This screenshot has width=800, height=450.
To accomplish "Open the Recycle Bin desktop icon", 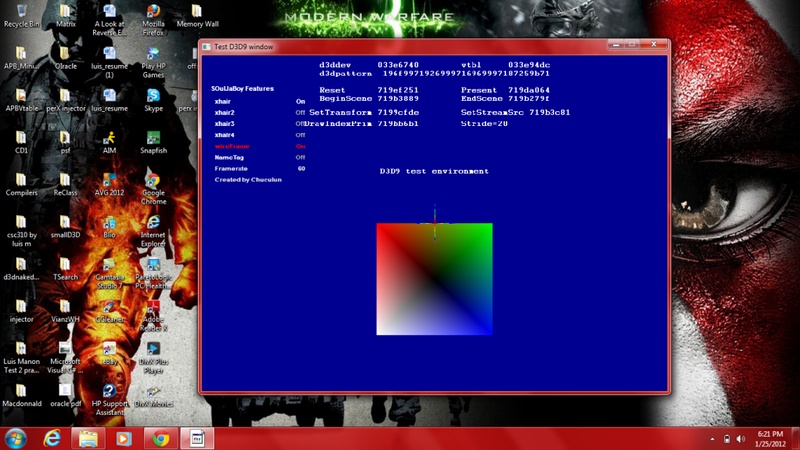I will click(x=21, y=16).
